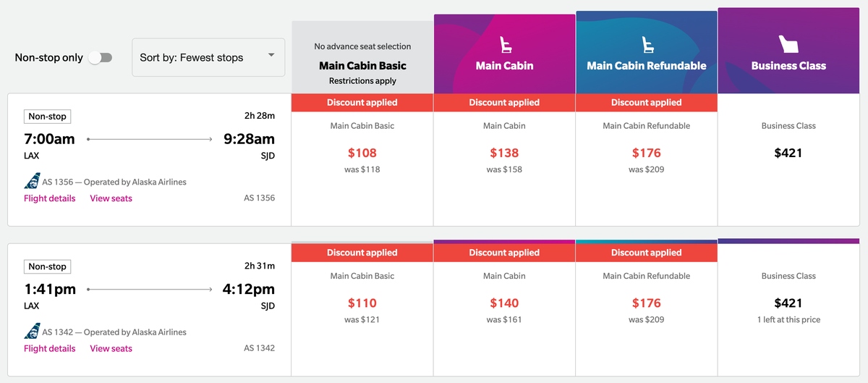Select the $108 Main Cabin Basic fare

pos(362,160)
